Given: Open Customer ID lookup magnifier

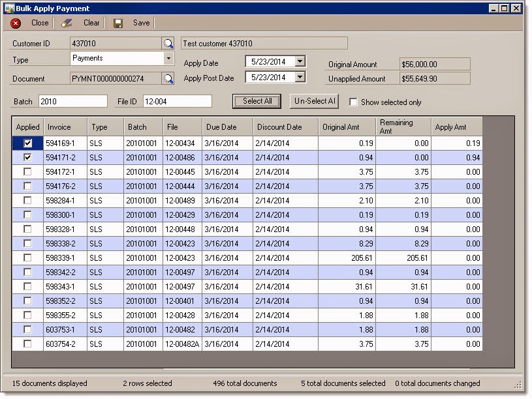Looking at the screenshot, I should point(168,44).
